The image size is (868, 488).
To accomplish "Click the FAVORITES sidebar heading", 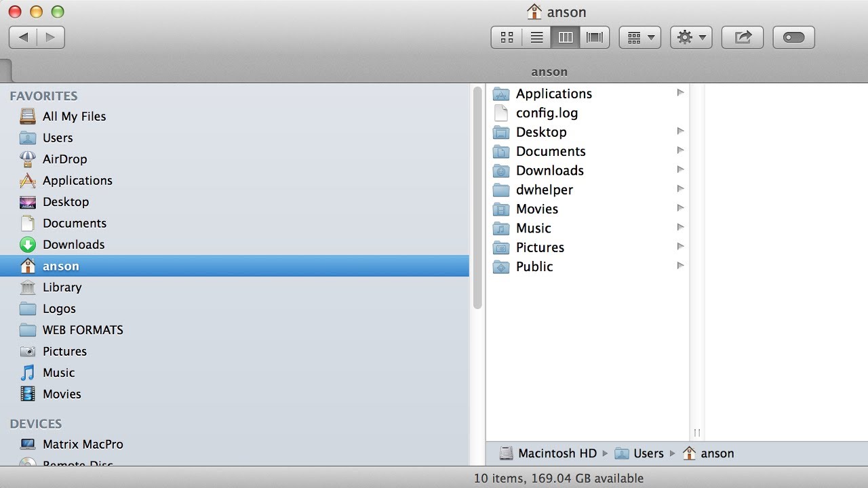I will pyautogui.click(x=43, y=96).
